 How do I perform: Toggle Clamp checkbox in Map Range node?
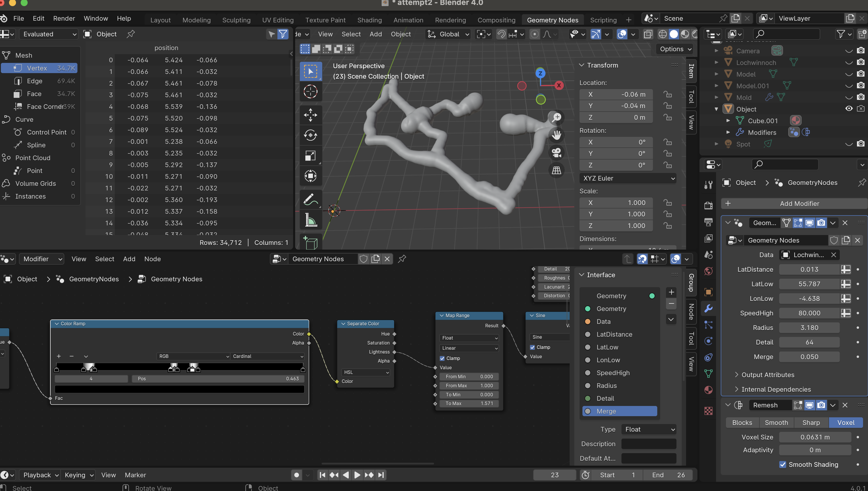442,358
